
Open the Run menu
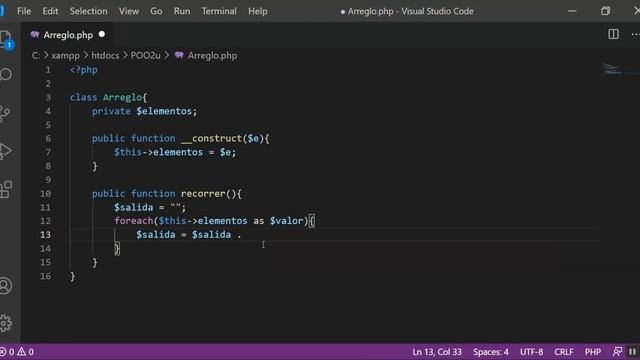(x=182, y=11)
